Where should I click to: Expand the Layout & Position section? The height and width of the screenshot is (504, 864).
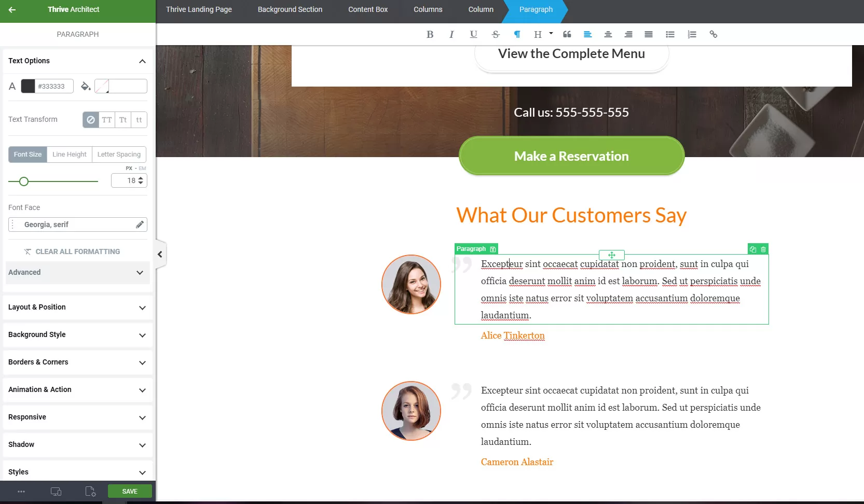77,307
